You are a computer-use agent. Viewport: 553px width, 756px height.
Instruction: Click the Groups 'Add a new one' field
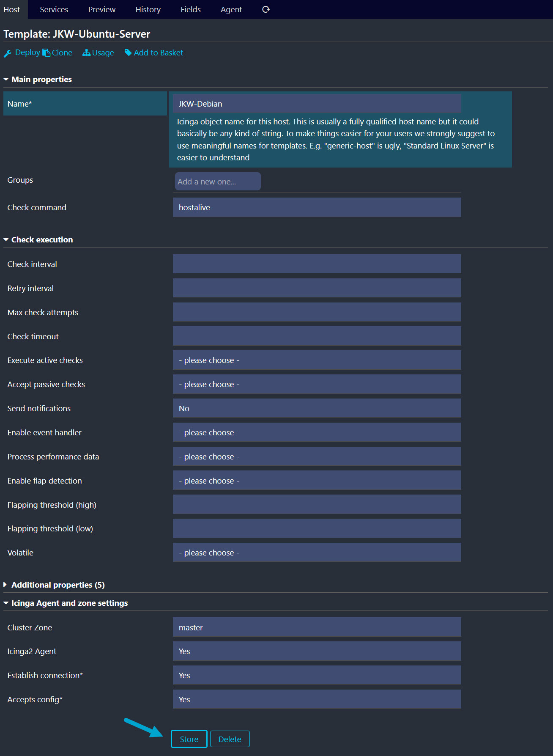[x=218, y=181]
